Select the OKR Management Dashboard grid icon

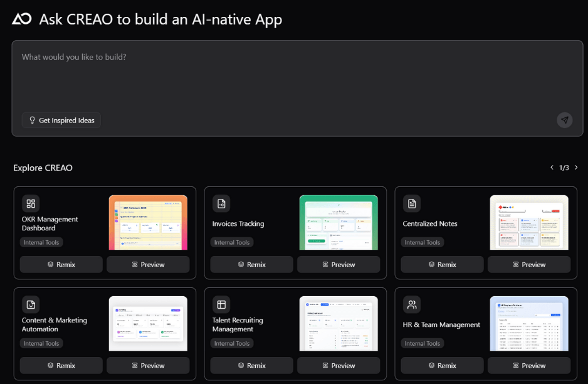(x=30, y=203)
